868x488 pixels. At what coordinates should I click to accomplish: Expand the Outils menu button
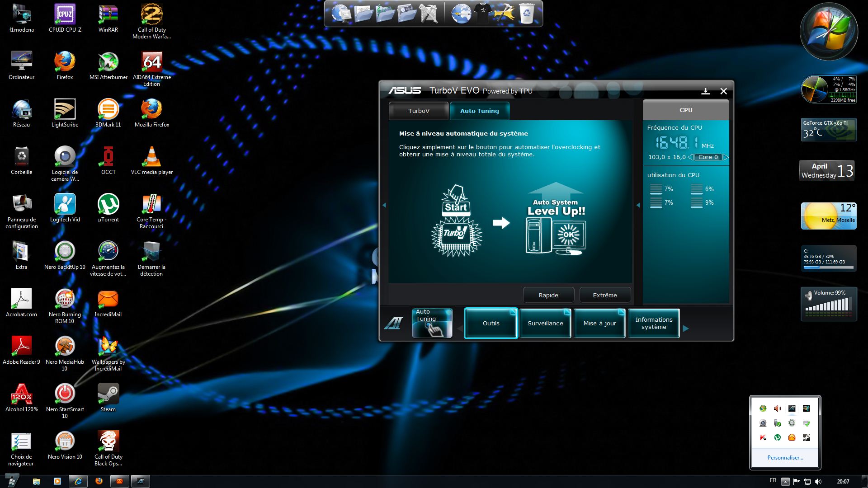[x=491, y=323]
